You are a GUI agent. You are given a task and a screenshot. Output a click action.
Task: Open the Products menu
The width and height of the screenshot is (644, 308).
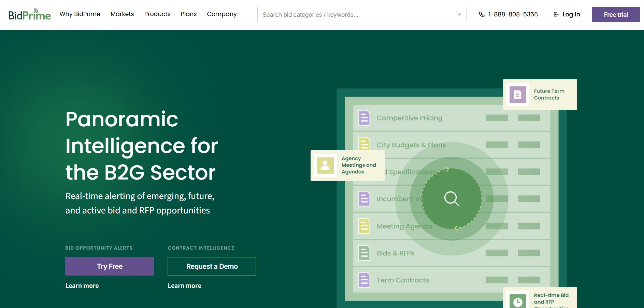tap(157, 14)
